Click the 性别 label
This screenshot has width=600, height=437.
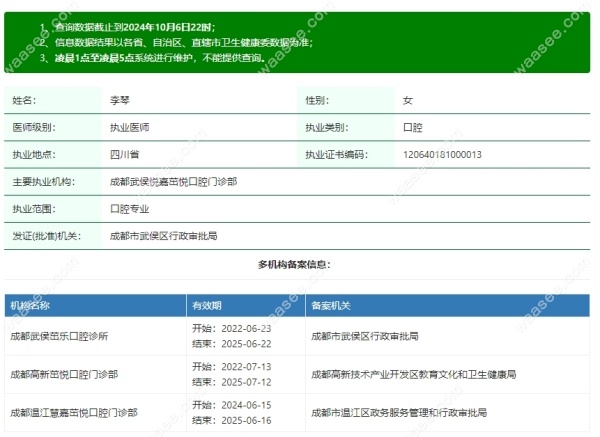tap(317, 100)
